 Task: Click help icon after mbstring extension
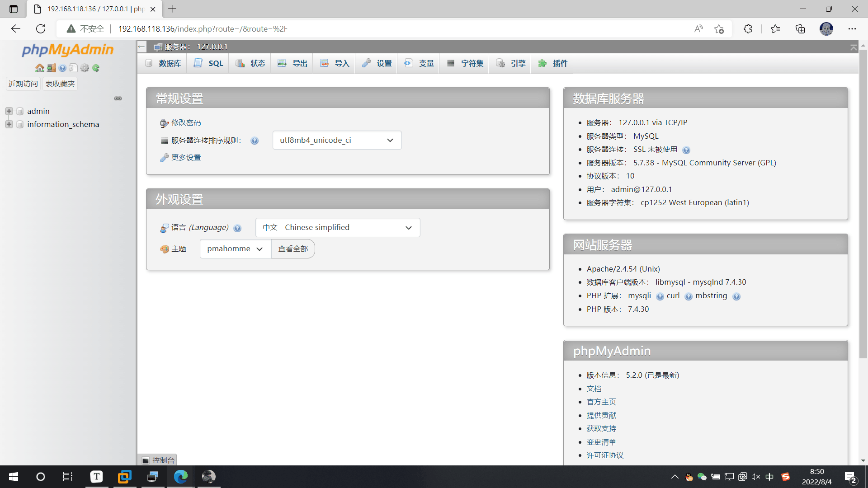[736, 296]
